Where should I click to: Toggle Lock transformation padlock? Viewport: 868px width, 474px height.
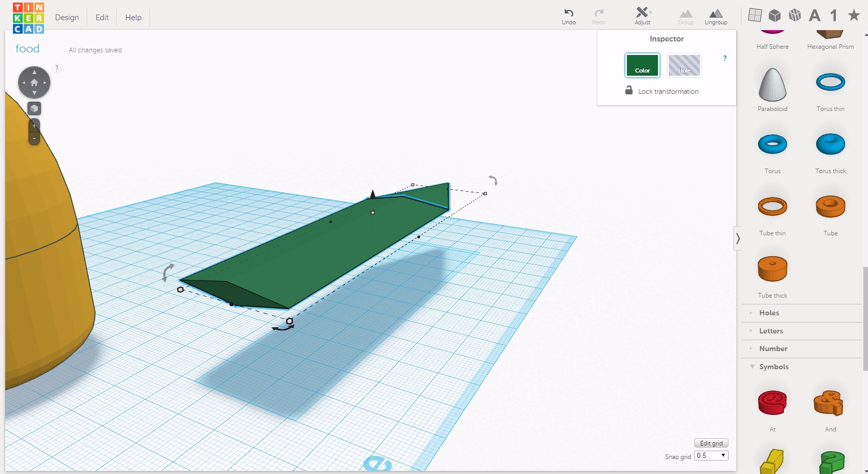click(x=629, y=90)
